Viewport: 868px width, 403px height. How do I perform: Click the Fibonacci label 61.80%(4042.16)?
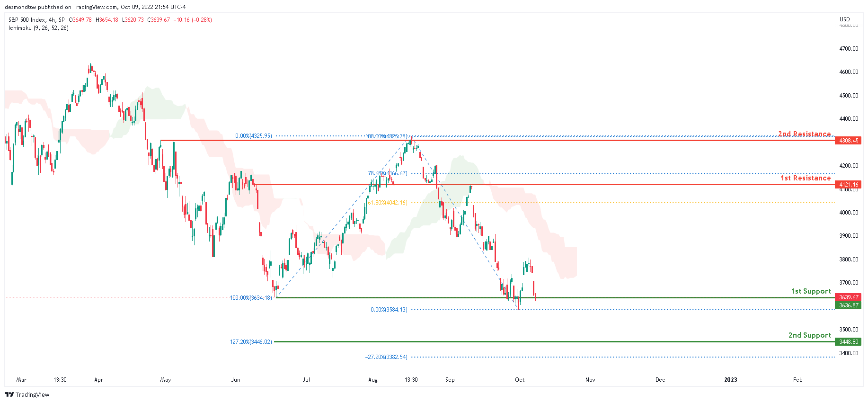(388, 203)
